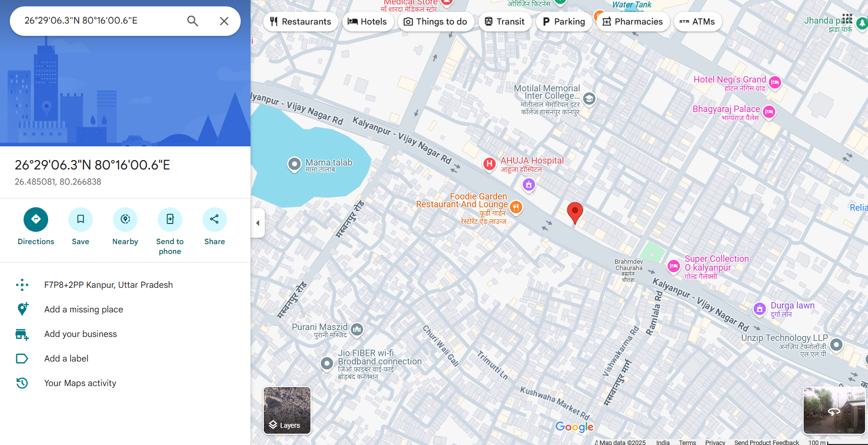Image resolution: width=868 pixels, height=445 pixels.
Task: Filter map by Pharmacies
Action: point(633,22)
